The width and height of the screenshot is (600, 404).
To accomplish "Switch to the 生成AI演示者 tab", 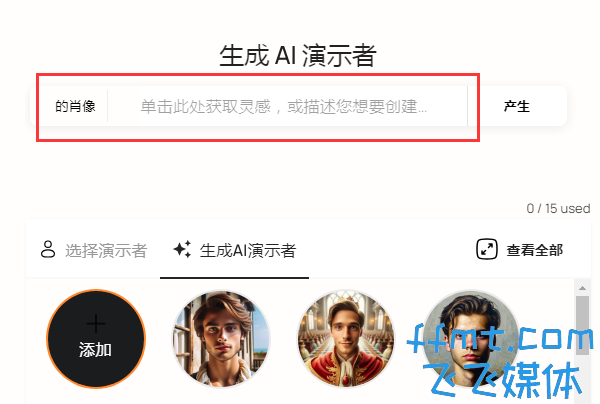I will point(235,251).
